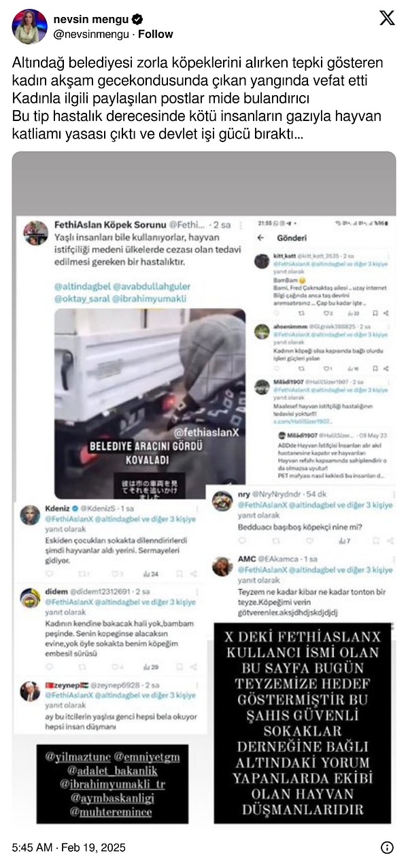Open the attached screenshot collage image
The height and width of the screenshot is (868, 408).
(x=204, y=490)
